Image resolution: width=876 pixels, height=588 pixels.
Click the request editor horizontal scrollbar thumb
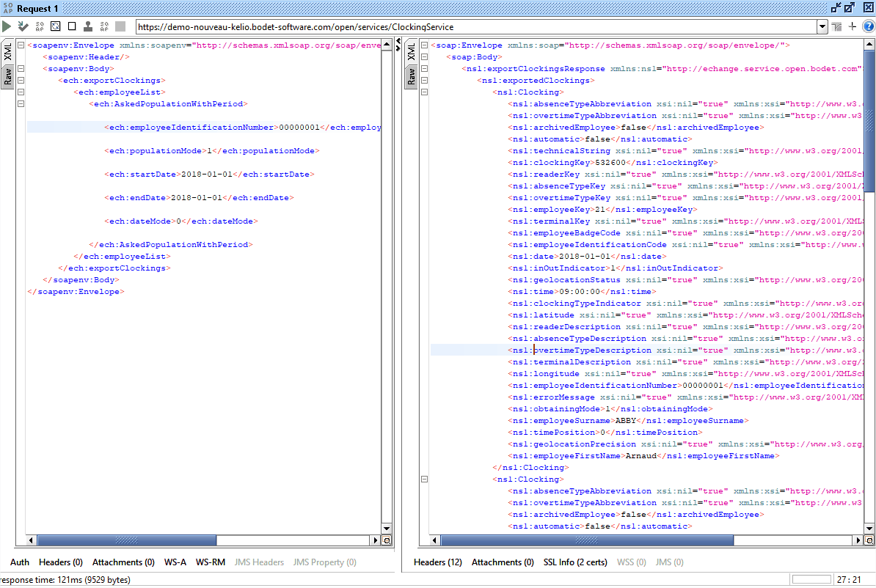coord(127,540)
